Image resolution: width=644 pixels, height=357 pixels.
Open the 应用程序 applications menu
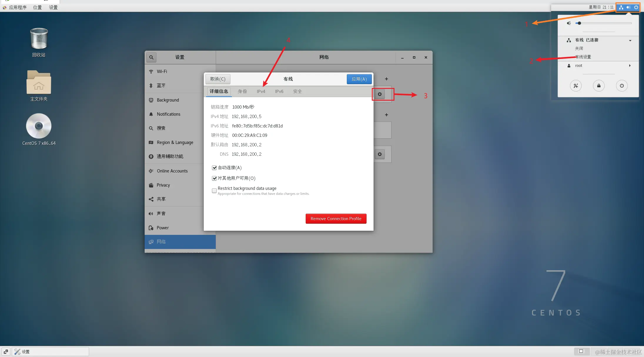click(17, 7)
